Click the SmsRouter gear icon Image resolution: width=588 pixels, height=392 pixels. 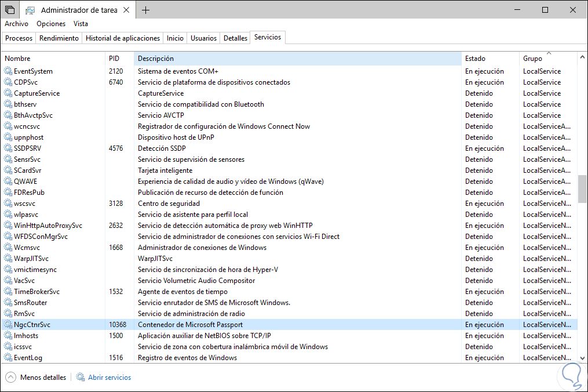click(x=8, y=302)
